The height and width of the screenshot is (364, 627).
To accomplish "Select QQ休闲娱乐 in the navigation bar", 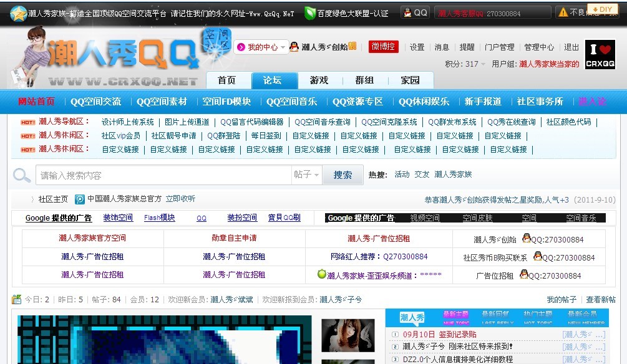I will click(424, 102).
